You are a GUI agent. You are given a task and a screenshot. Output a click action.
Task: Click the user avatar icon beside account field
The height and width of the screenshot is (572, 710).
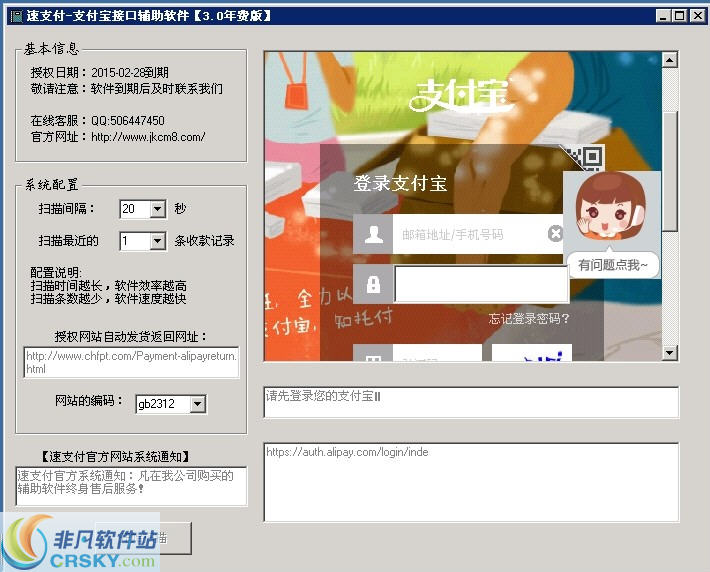point(373,234)
